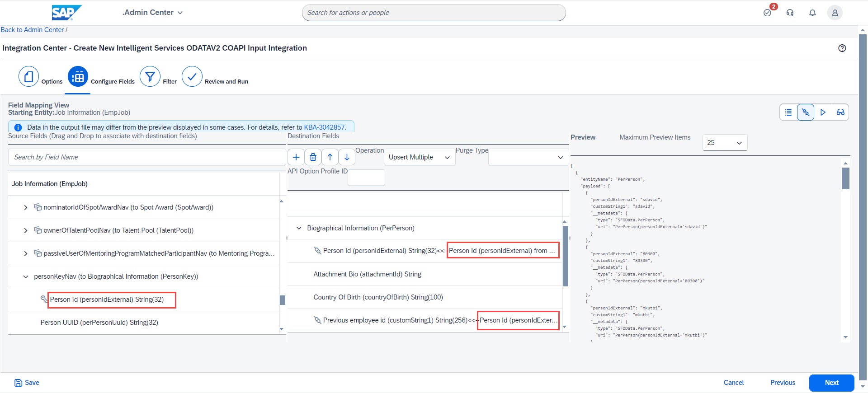The width and height of the screenshot is (868, 393).
Task: Select source Person Id (personIdExternal) String(32)
Action: (107, 299)
